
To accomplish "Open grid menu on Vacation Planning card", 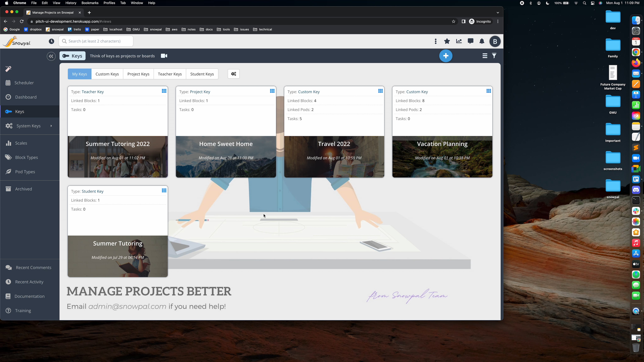I will pyautogui.click(x=489, y=91).
